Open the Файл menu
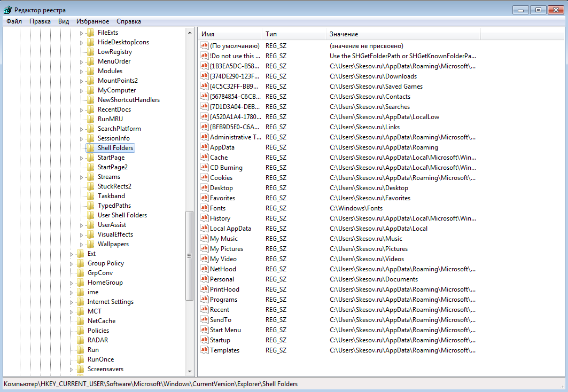This screenshot has height=392, width=568. 14,21
